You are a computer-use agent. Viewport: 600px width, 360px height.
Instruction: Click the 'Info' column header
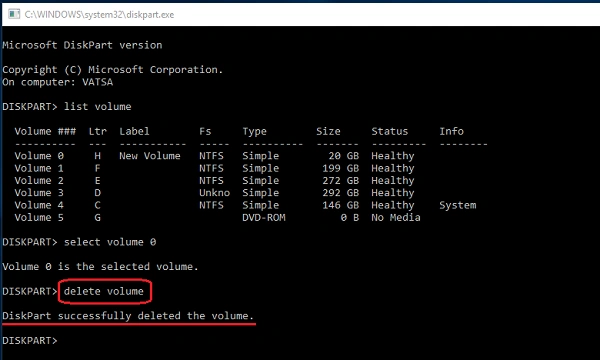pyautogui.click(x=452, y=131)
